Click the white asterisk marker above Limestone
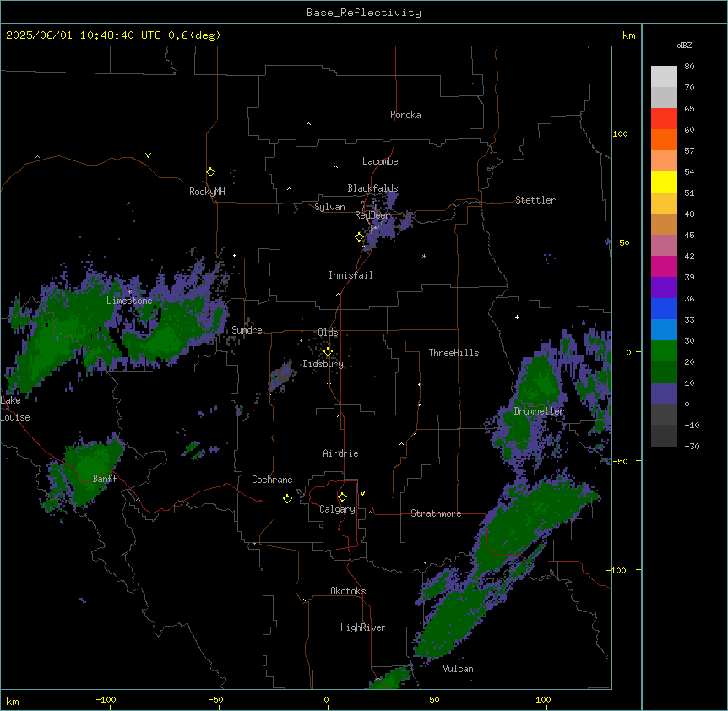 click(x=129, y=292)
